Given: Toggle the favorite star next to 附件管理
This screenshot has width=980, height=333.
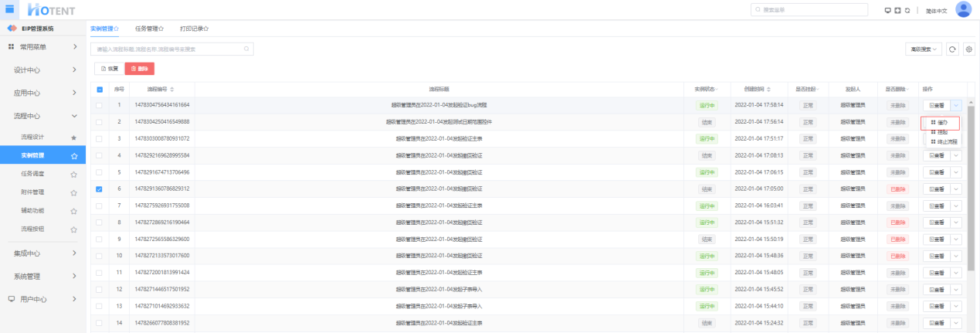Looking at the screenshot, I should [73, 192].
